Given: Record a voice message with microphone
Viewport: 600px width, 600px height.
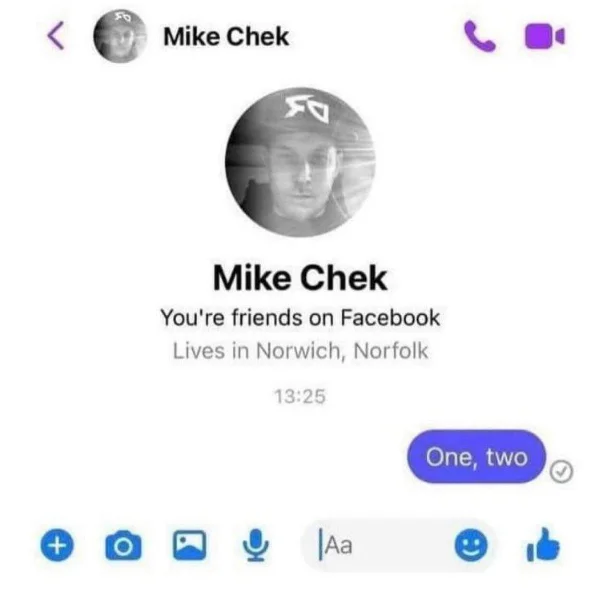Looking at the screenshot, I should pos(256,545).
